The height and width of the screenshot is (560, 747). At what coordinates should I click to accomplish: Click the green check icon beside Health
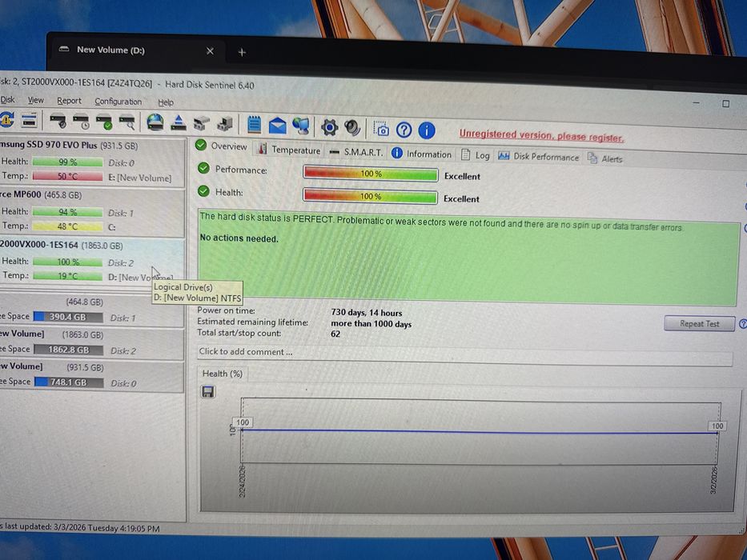coord(204,191)
